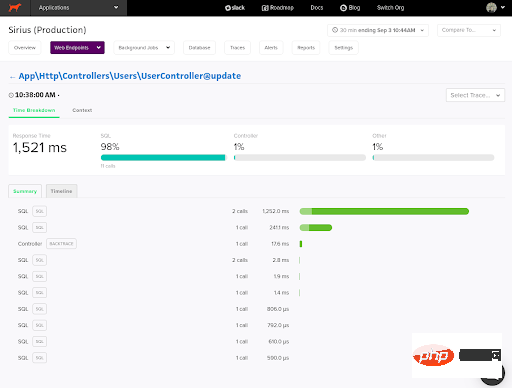Click SQL badge on 241.1 ms row
Screen dimensions: 512x388
[x=39, y=227]
